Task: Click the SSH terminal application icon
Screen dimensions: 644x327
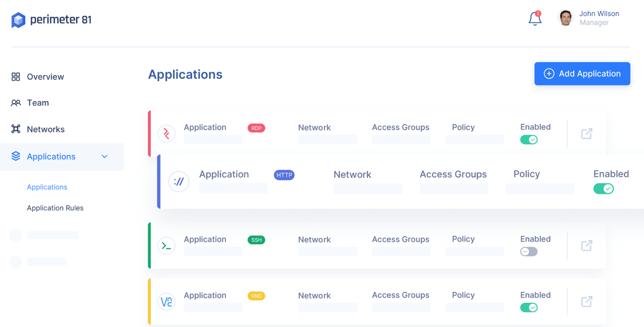Action: (x=166, y=245)
